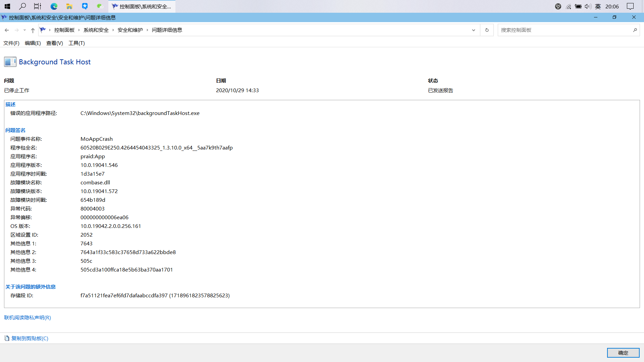Click 复制到剪贴板(C) link

[30, 339]
